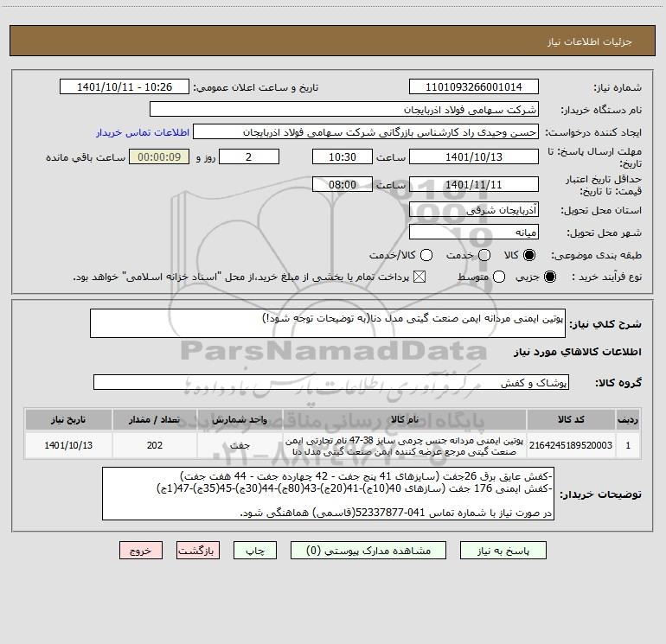Click product code cell 2164245189520003
The height and width of the screenshot is (644, 666).
point(571,445)
